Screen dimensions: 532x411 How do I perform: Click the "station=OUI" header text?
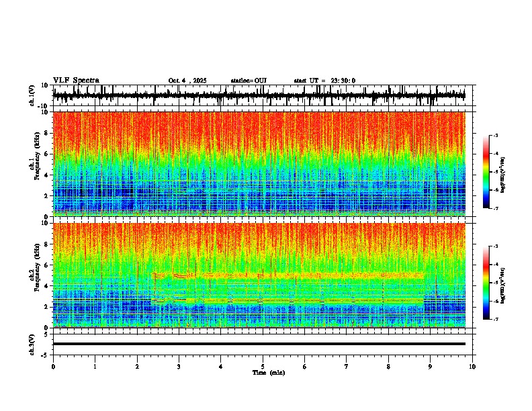[x=249, y=81]
